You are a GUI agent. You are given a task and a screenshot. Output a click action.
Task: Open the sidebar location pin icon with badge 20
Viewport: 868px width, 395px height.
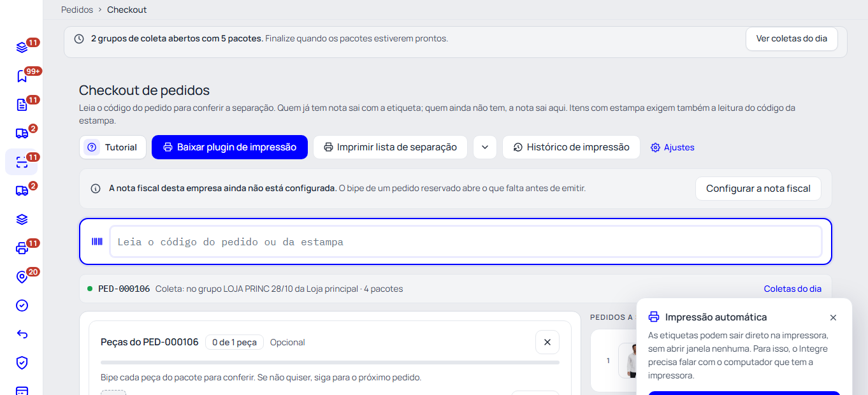[x=22, y=276]
